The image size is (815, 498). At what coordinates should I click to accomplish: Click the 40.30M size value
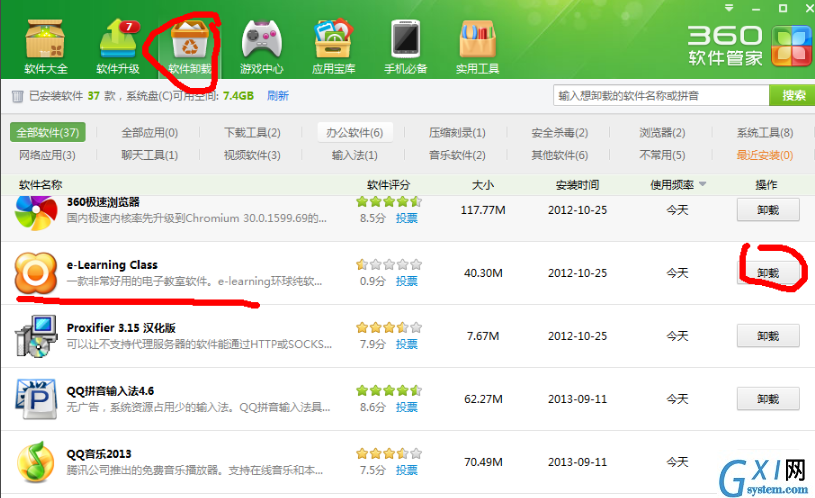(x=483, y=273)
